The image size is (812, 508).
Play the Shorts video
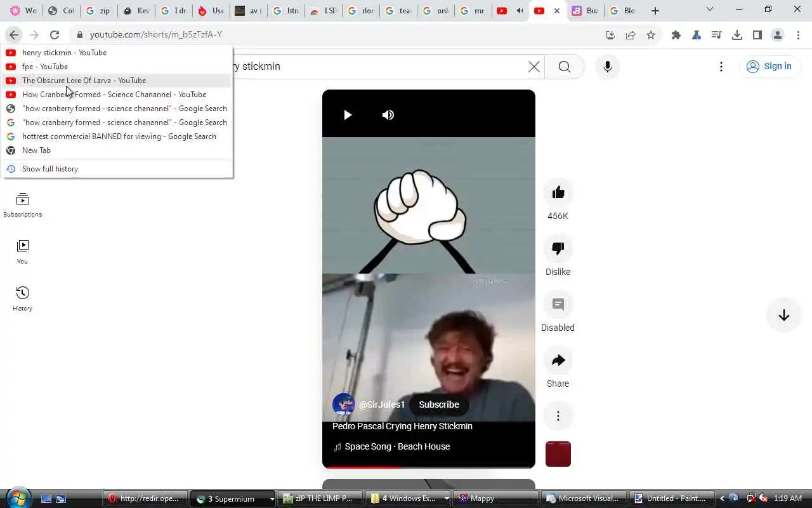(348, 115)
